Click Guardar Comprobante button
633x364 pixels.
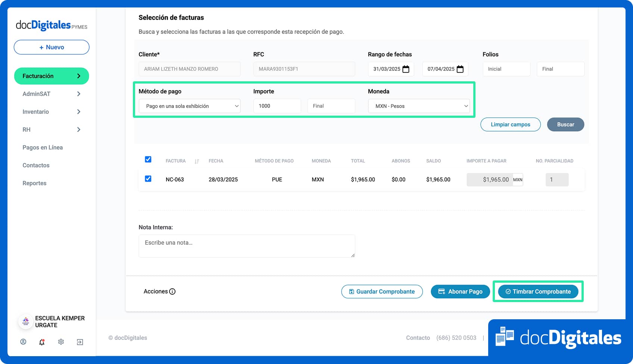click(x=382, y=292)
